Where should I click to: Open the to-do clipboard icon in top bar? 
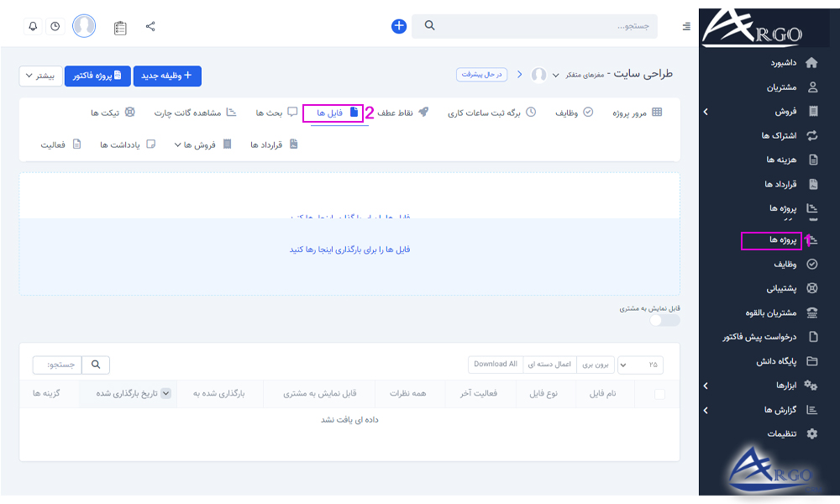(x=119, y=26)
